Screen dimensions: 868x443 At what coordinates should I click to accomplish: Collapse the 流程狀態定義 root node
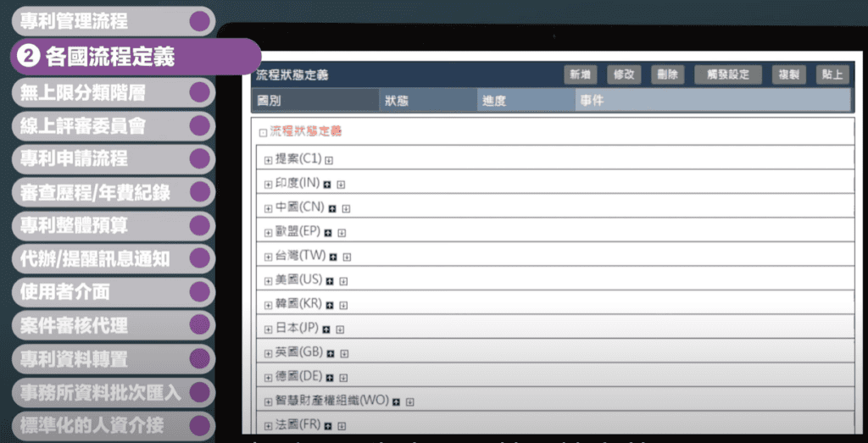(263, 132)
